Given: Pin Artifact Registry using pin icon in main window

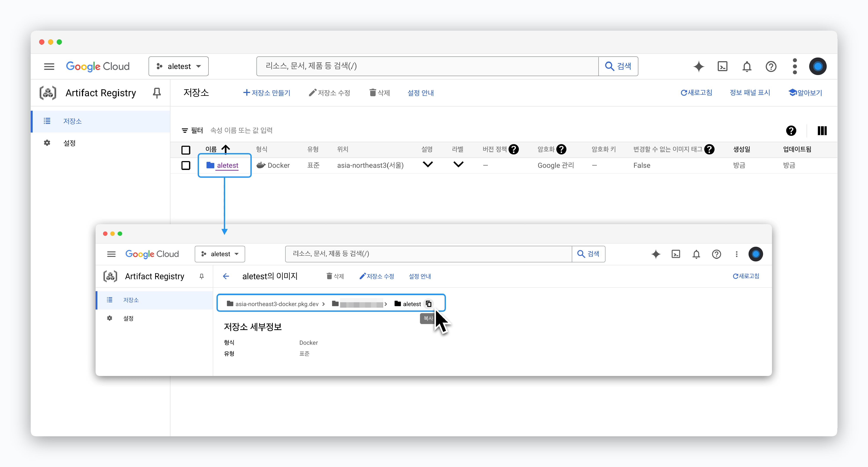Looking at the screenshot, I should (157, 93).
